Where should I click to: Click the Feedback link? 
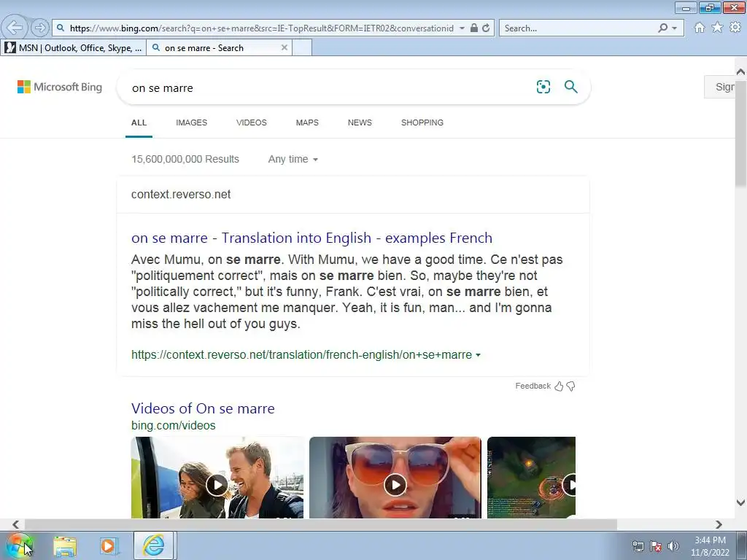point(533,386)
